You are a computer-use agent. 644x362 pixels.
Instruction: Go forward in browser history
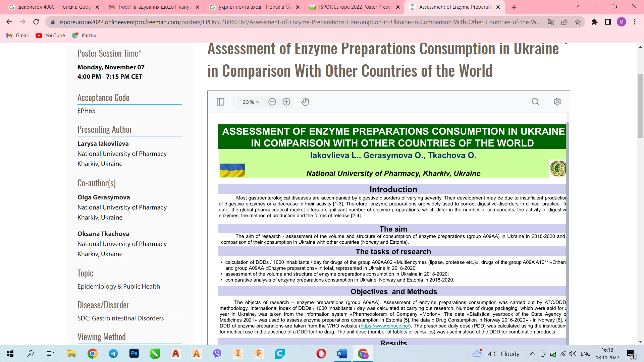pyautogui.click(x=22, y=22)
